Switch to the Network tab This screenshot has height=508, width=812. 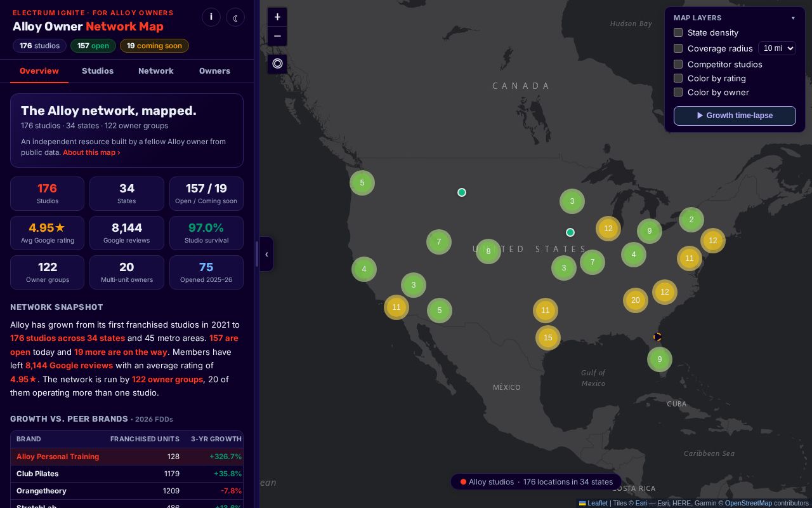click(156, 71)
